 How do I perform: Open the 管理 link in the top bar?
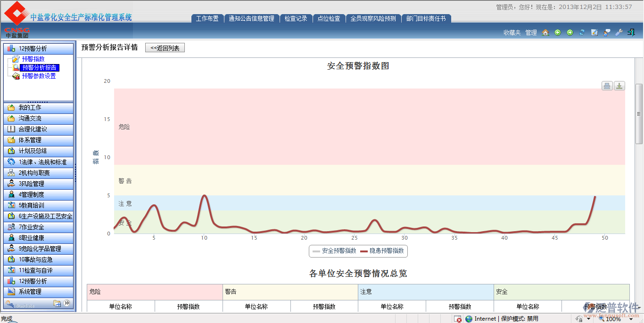(531, 32)
